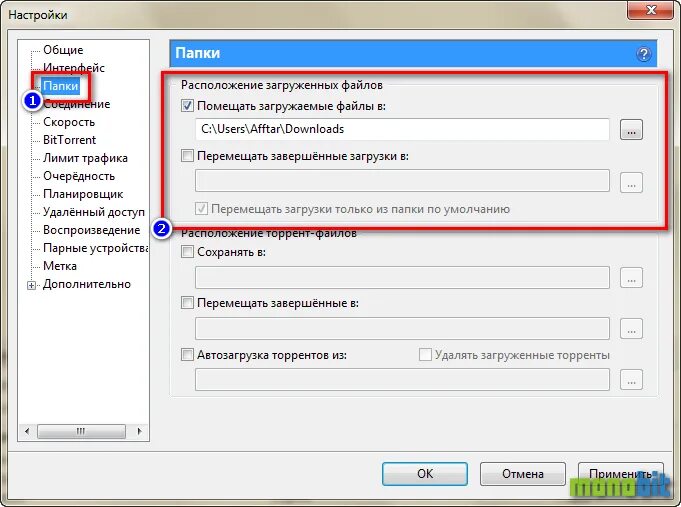Click right arrow of sidebar scrollbar
Screen dimensions: 681x507
[139, 431]
